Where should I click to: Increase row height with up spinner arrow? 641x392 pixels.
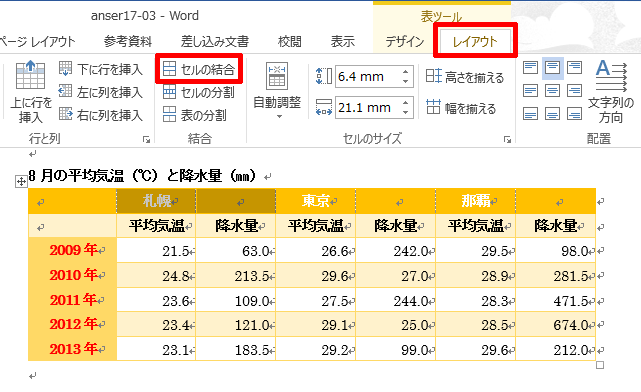tap(406, 72)
